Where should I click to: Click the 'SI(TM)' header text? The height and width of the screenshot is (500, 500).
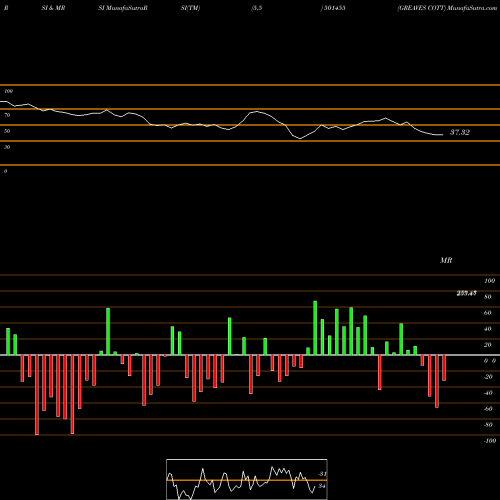click(x=190, y=8)
